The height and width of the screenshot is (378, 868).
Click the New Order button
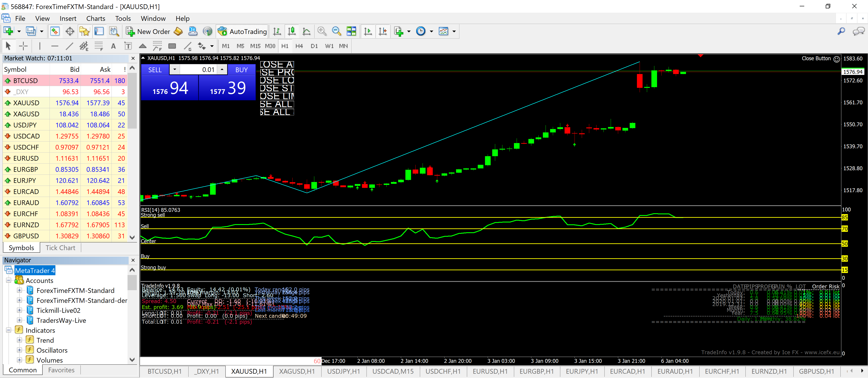pyautogui.click(x=148, y=31)
